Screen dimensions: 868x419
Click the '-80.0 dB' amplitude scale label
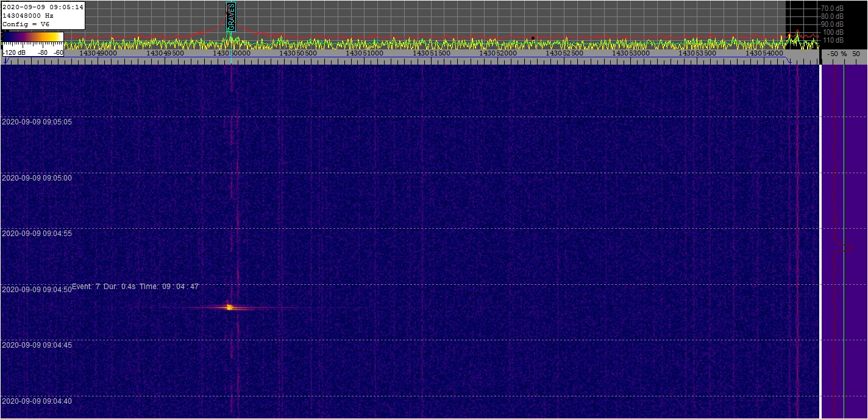pyautogui.click(x=832, y=16)
